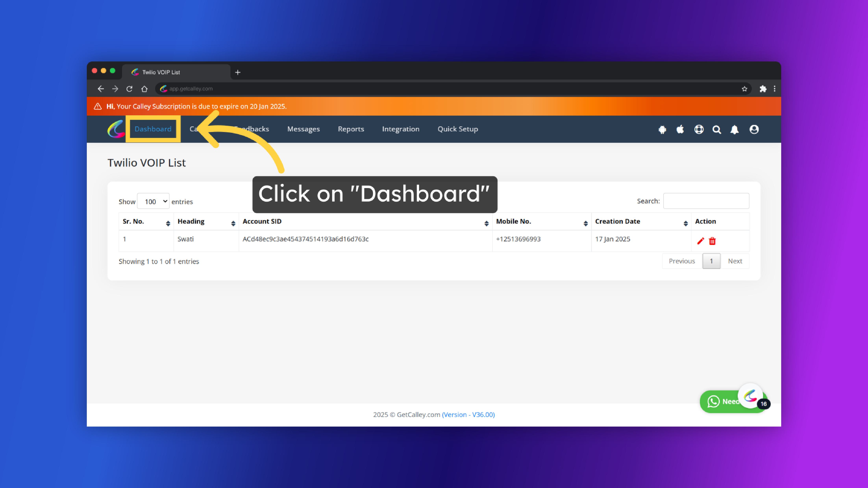Click the warning triangle icon in banner
The image size is (868, 488).
(98, 106)
